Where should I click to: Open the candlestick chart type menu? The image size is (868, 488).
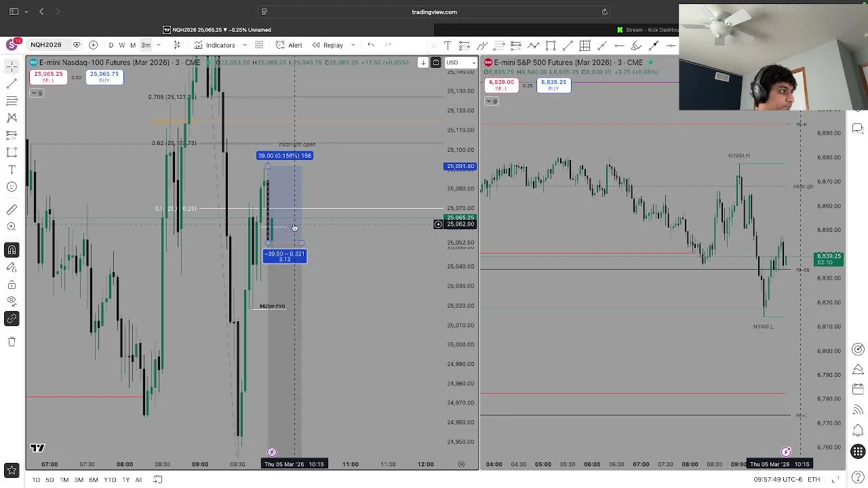pyautogui.click(x=177, y=45)
